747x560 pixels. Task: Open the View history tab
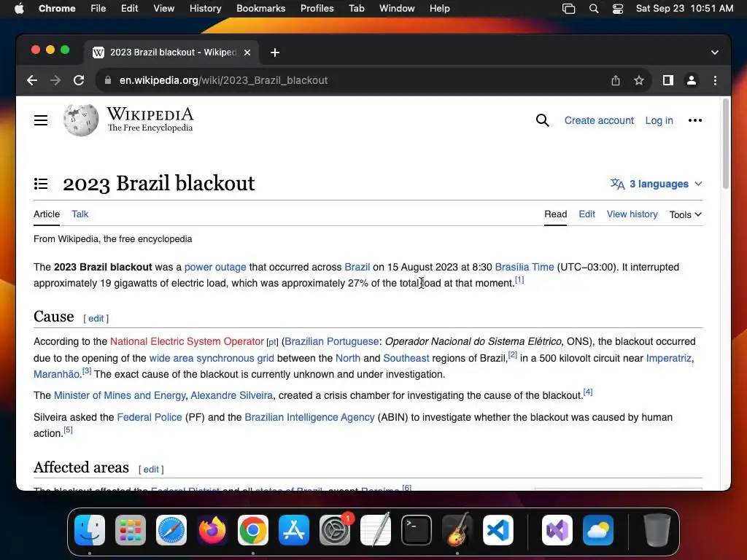click(632, 214)
